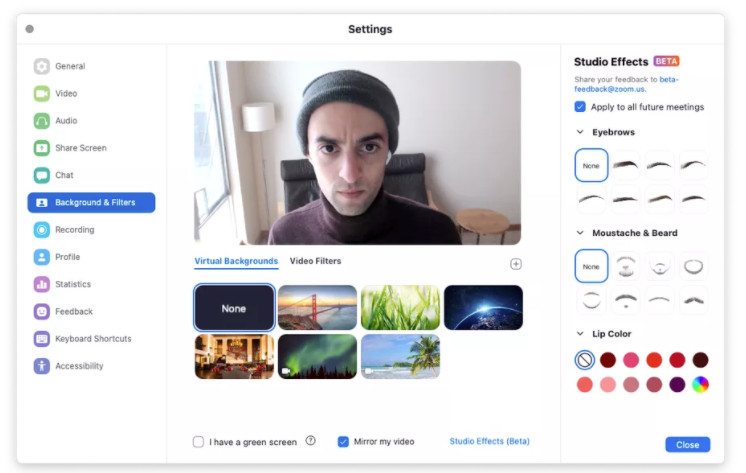Image resolution: width=746 pixels, height=473 pixels.
Task: Uncheck the 'Mirror my video' checkbox
Action: click(x=343, y=442)
